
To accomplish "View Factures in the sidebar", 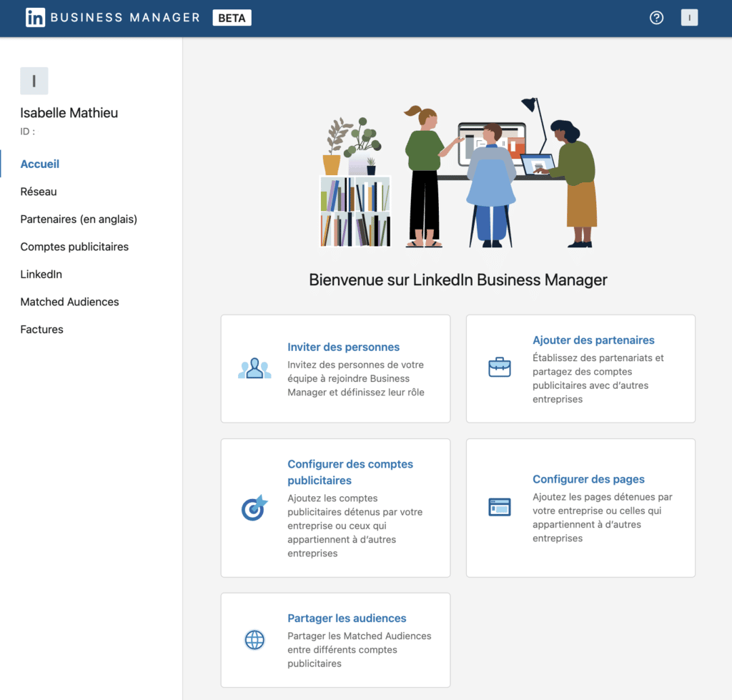I will tap(41, 329).
